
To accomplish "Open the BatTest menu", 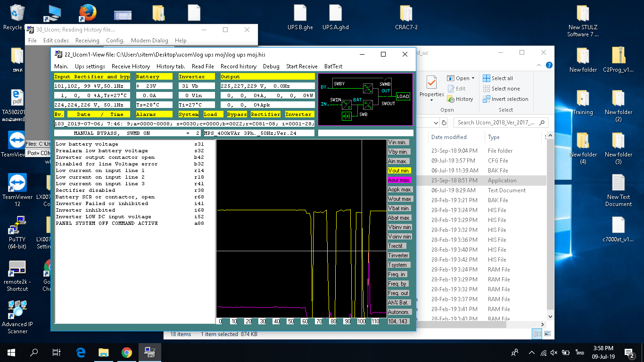I will [x=333, y=66].
